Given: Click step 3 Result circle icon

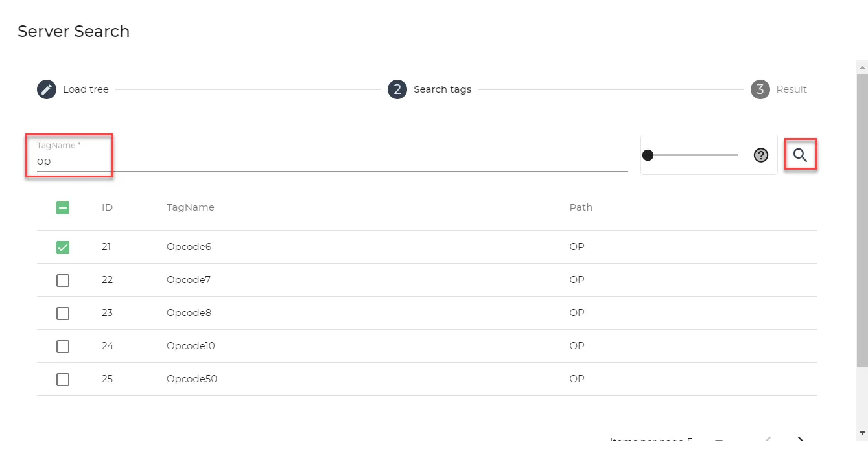Looking at the screenshot, I should [760, 89].
